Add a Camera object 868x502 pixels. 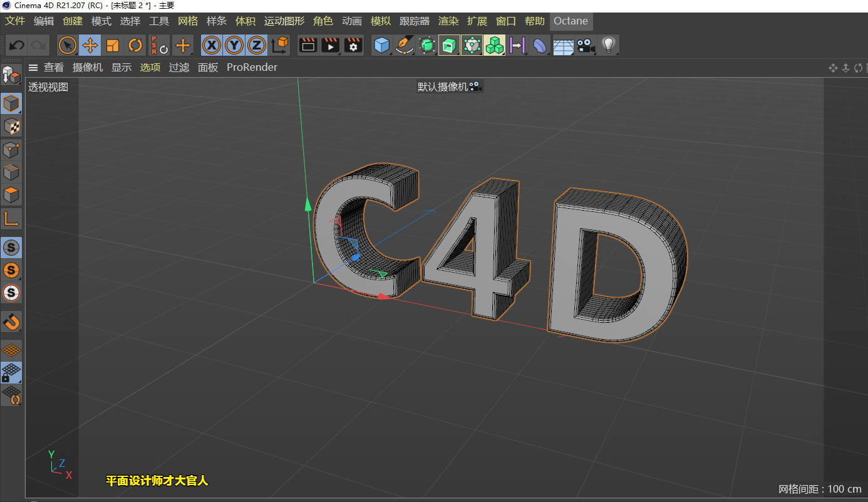586,45
